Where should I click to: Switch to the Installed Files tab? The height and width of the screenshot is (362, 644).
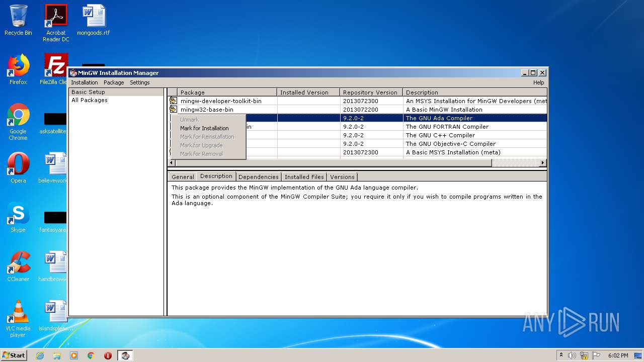pos(304,177)
